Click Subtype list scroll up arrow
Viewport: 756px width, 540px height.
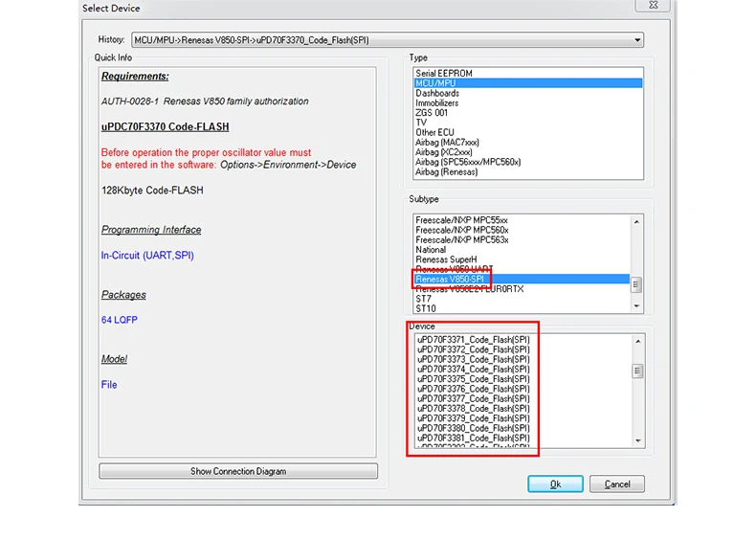(636, 222)
